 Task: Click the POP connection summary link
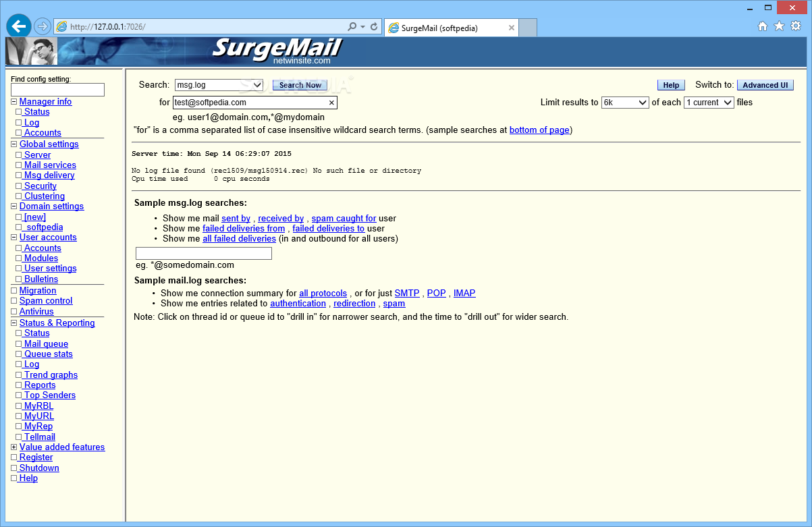437,294
